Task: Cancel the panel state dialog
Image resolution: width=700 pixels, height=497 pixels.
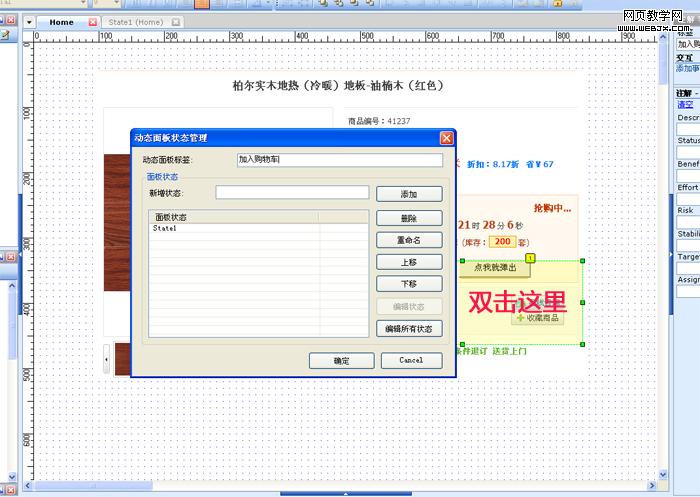Action: point(410,360)
